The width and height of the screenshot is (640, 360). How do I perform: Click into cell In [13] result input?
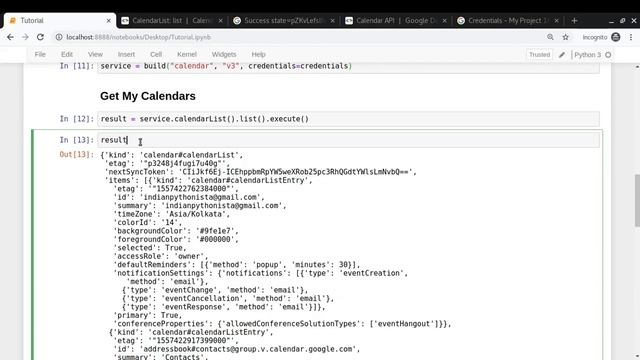pos(348,140)
